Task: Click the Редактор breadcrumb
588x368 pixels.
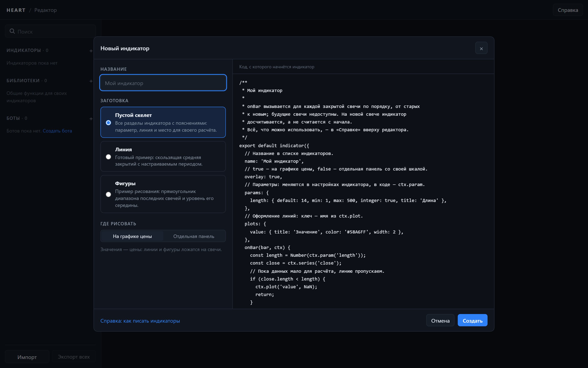Action: 46,10
